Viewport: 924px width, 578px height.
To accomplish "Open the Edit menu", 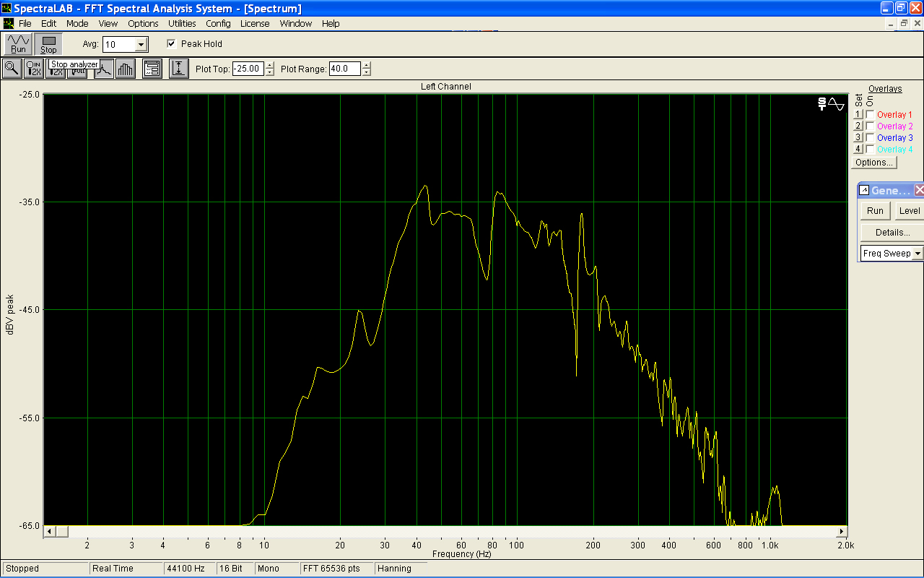I will (x=48, y=23).
